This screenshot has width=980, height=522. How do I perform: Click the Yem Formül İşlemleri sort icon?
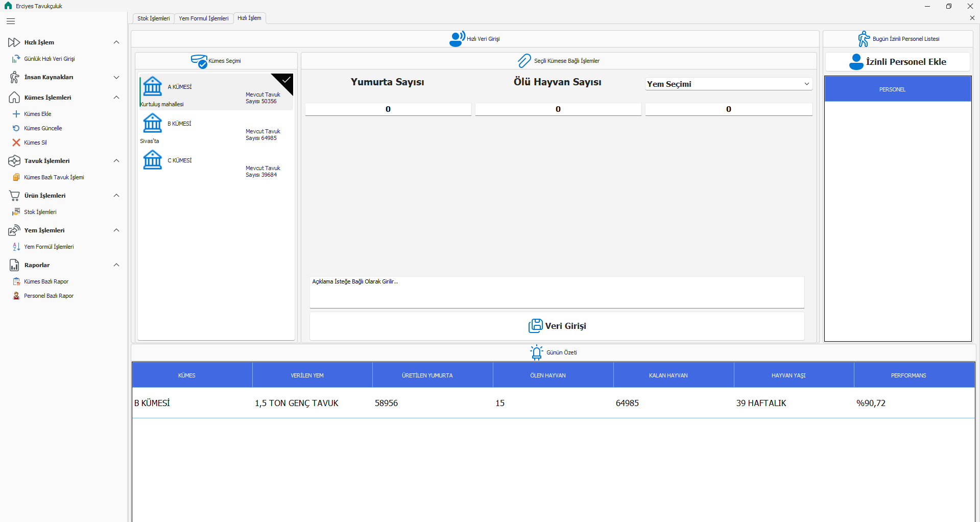coord(16,247)
